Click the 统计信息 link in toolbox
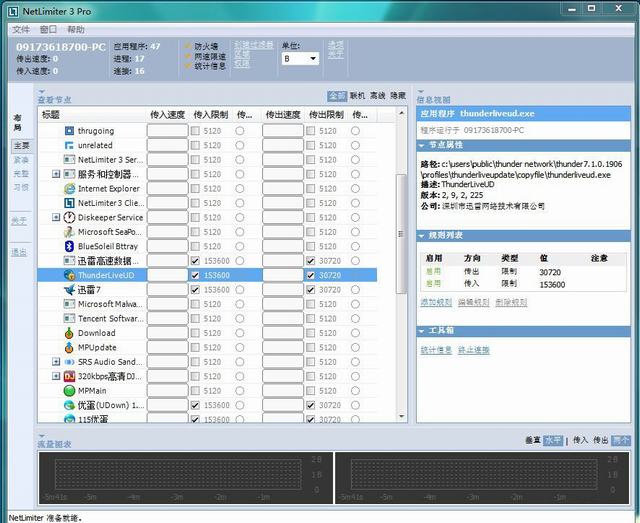 click(436, 350)
